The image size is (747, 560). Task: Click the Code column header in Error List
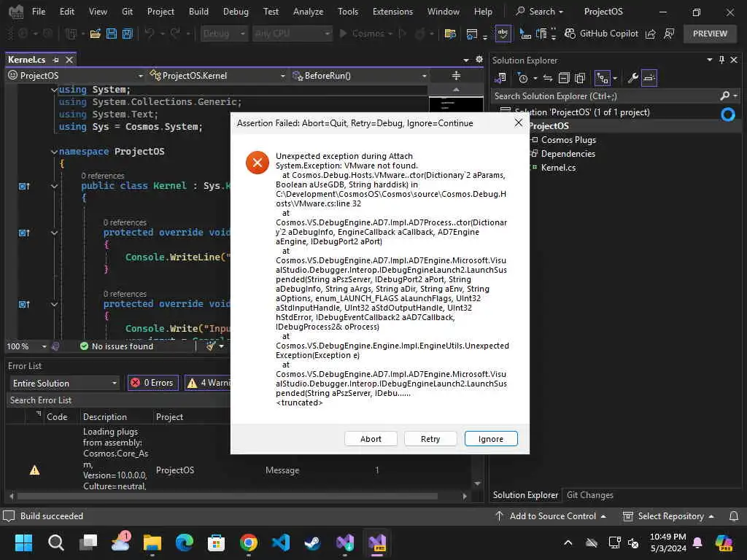[57, 416]
